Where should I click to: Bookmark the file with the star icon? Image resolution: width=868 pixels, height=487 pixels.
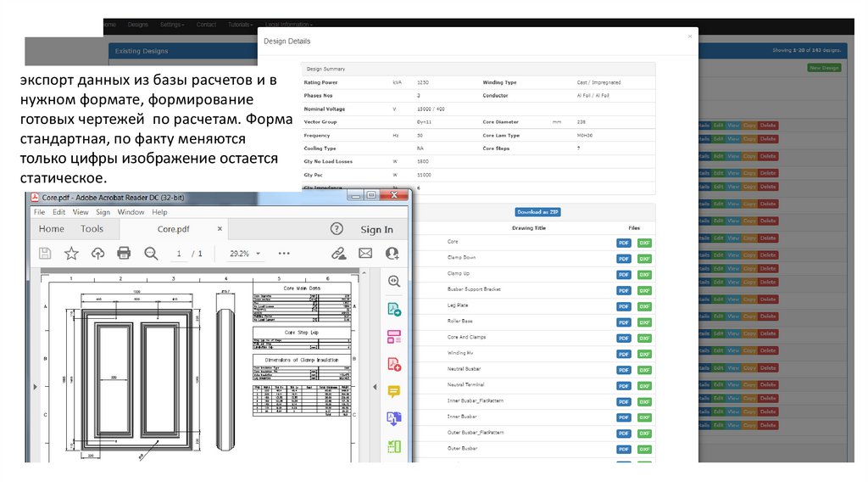click(x=72, y=253)
